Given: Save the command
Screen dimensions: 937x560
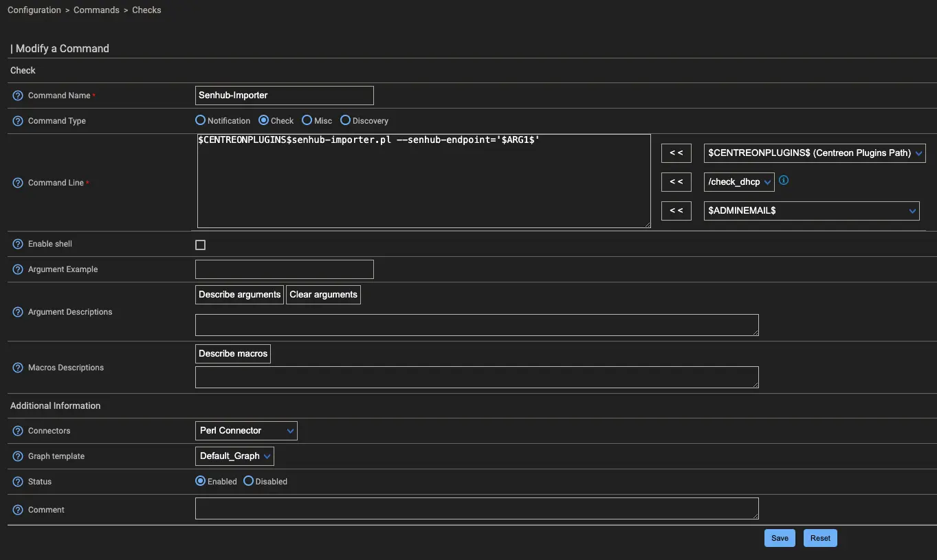Looking at the screenshot, I should coord(780,538).
